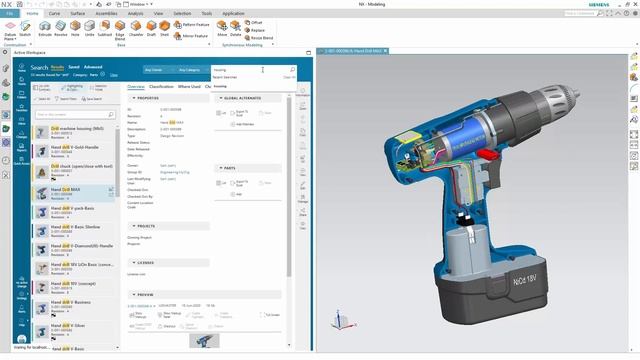This screenshot has width=640, height=360.
Task: Open the Any Category filter dropdown
Action: 192,70
